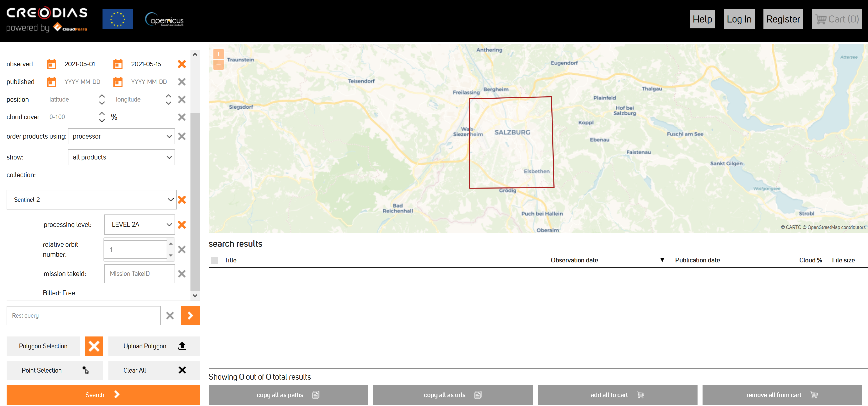868x406 pixels.
Task: Toggle the select-all results checkbox
Action: coord(215,260)
